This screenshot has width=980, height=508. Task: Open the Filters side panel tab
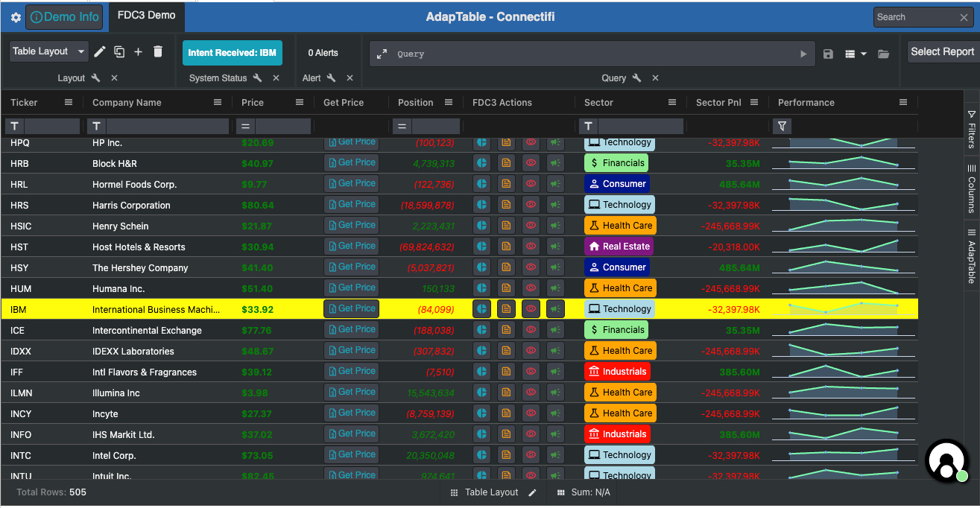[x=972, y=129]
